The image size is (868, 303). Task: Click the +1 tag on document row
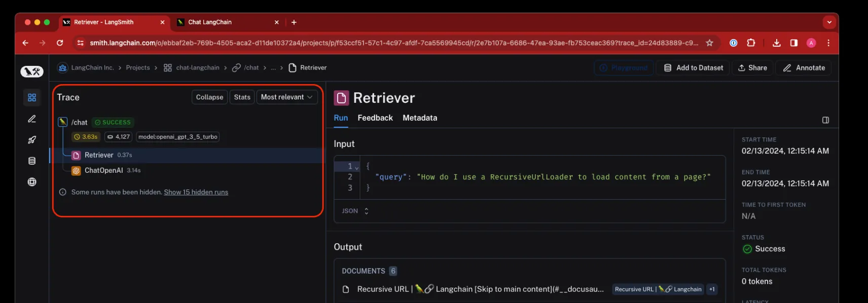[x=712, y=289]
